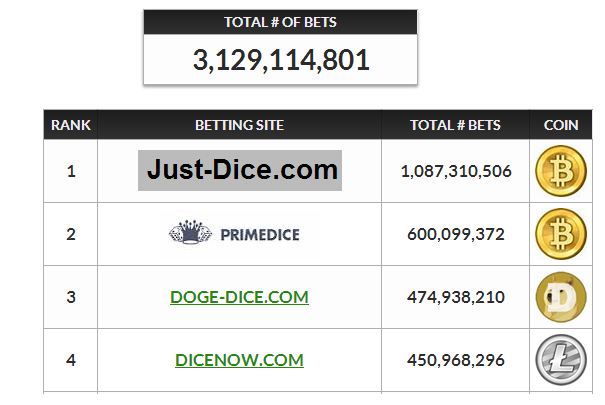Click the Bitcoin coin icon for Just-Dice
The image size is (605, 405).
click(561, 171)
